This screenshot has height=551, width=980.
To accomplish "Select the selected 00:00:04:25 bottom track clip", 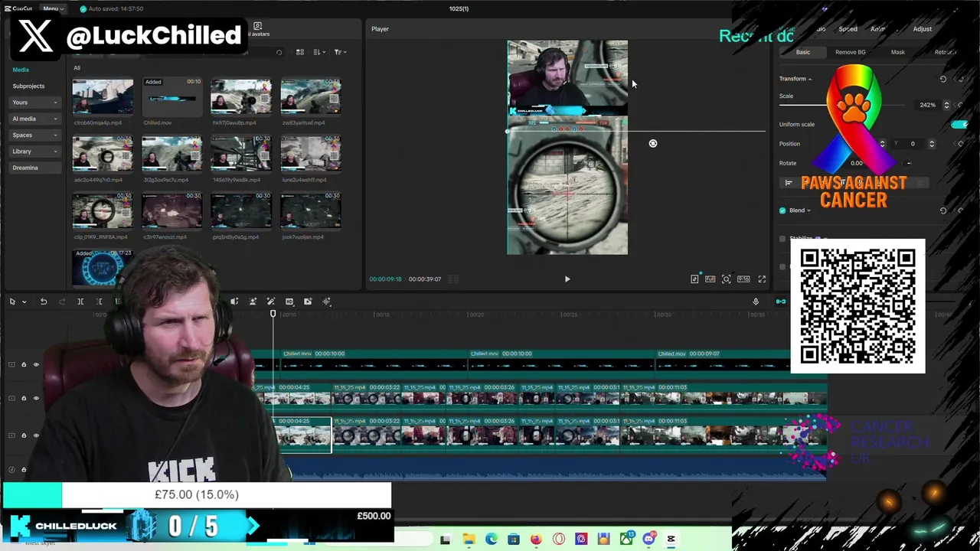I will pos(303,435).
